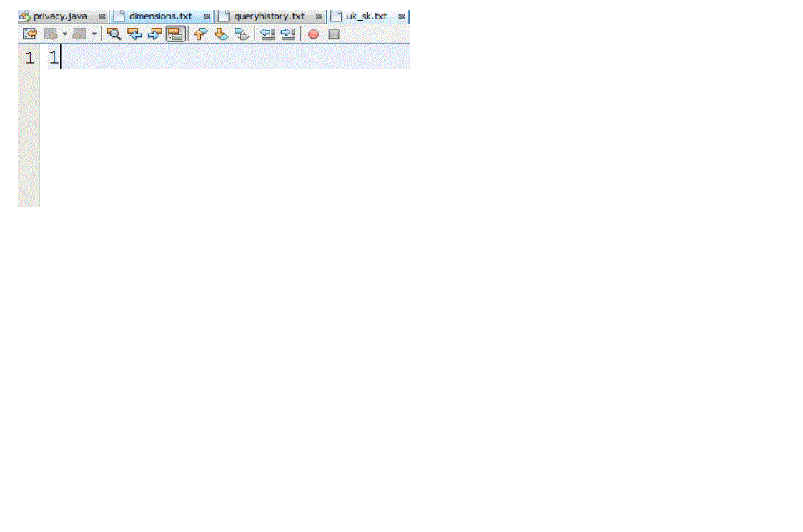Shift the line right

287,34
